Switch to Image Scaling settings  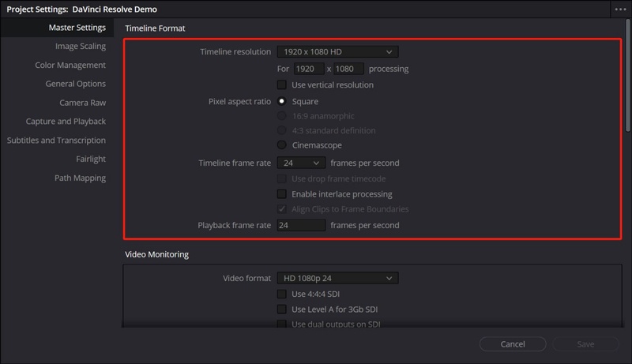coord(81,47)
